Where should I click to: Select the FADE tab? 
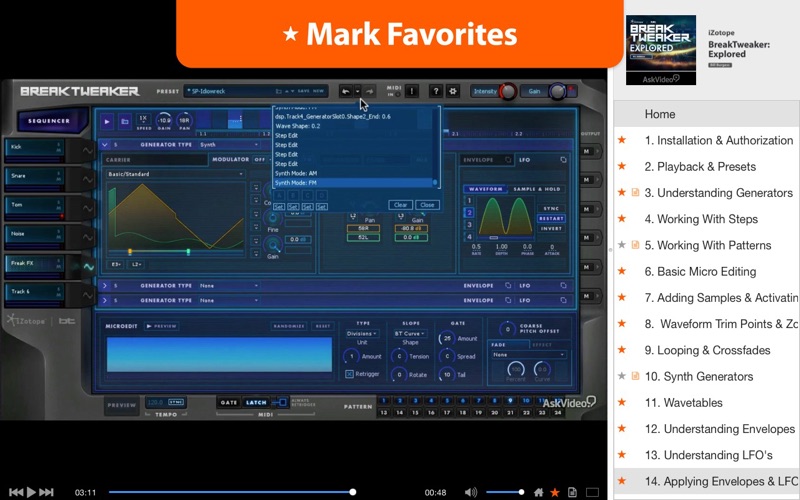(498, 344)
